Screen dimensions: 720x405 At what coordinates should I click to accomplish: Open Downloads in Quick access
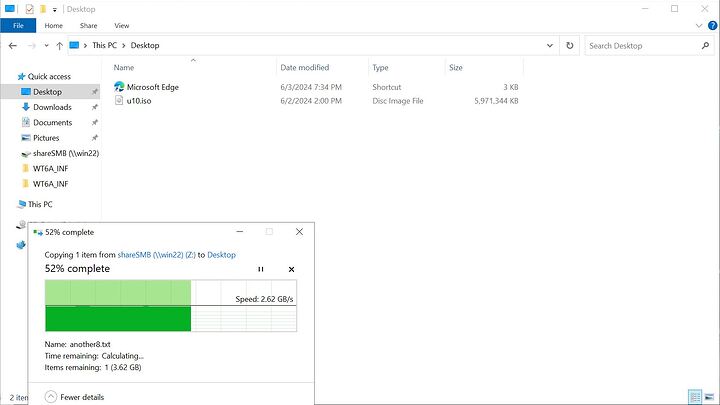52,107
